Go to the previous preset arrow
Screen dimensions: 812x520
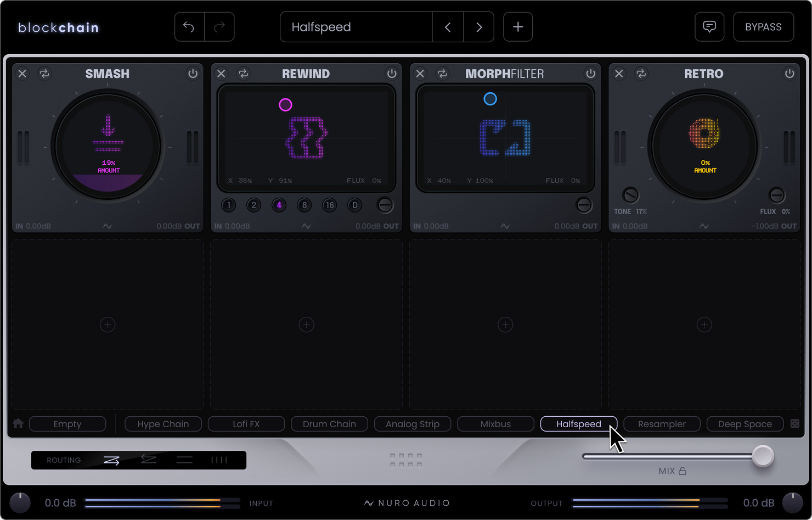click(448, 27)
